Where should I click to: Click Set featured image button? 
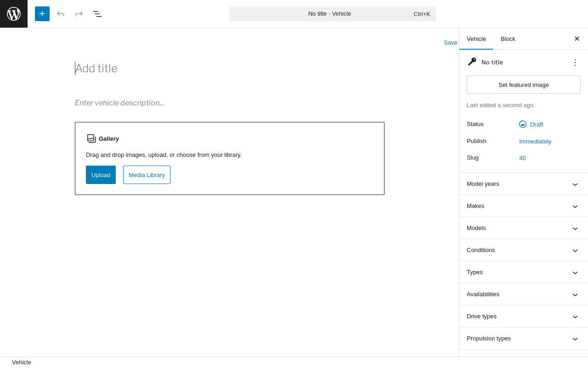[524, 85]
